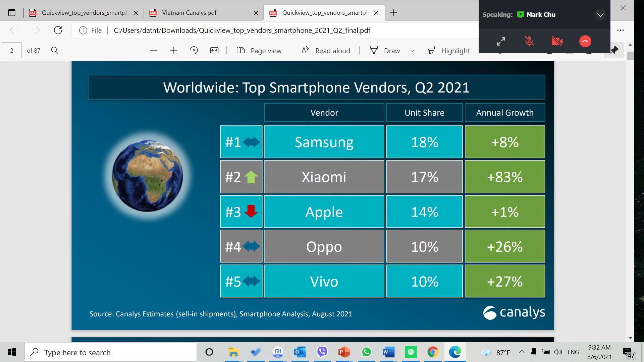Click the Samsung vendor cell
The width and height of the screenshot is (644, 362).
coord(324,142)
